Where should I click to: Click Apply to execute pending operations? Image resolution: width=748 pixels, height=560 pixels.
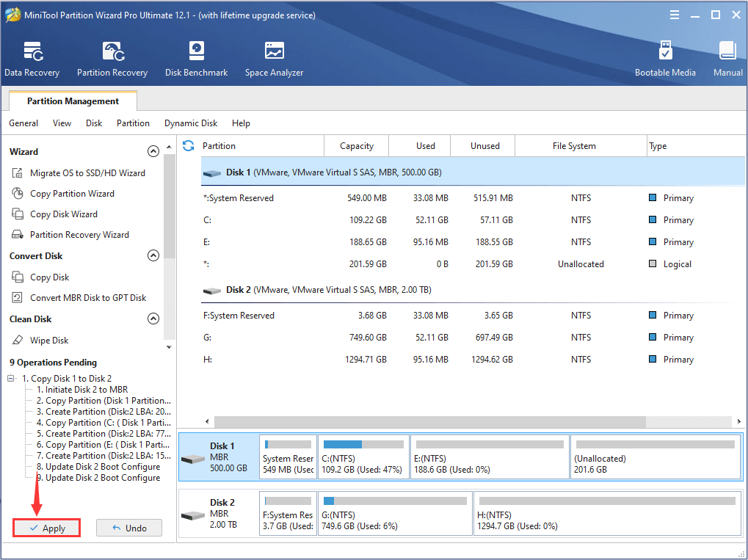pos(47,528)
